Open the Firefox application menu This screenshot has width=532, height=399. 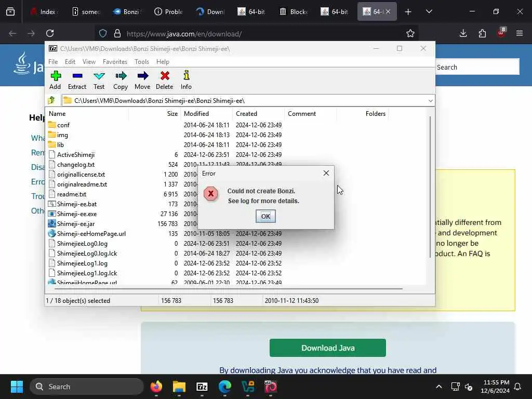[x=519, y=33]
